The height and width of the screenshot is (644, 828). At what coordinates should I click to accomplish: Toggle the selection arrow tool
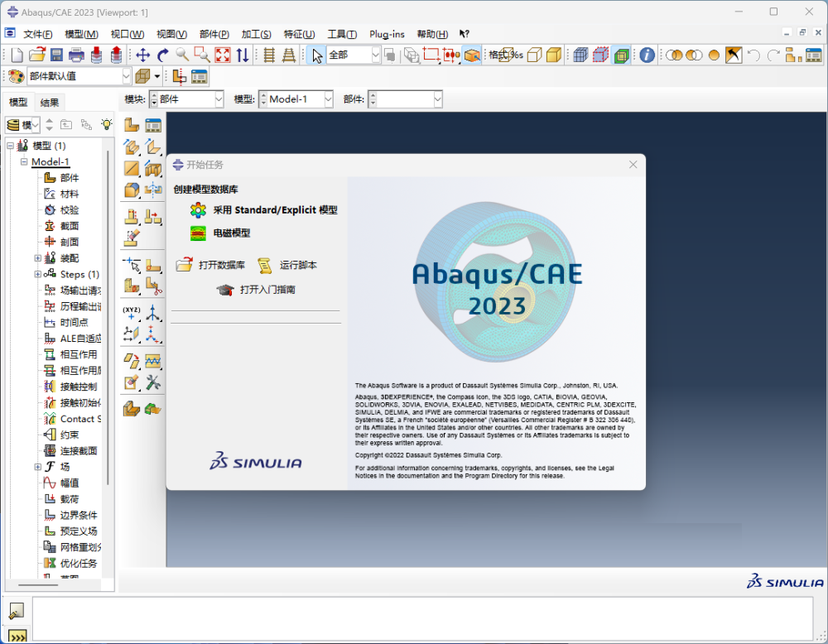(x=317, y=55)
